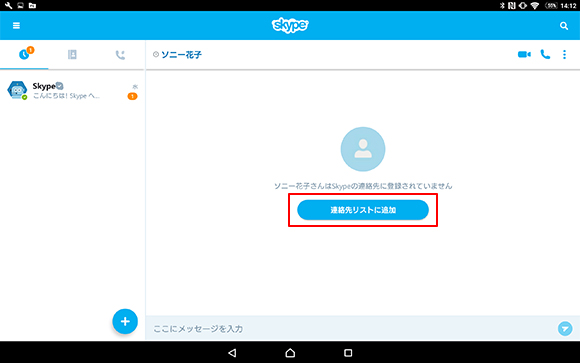Open the conversation overflow menu
The width and height of the screenshot is (580, 363).
coord(564,54)
